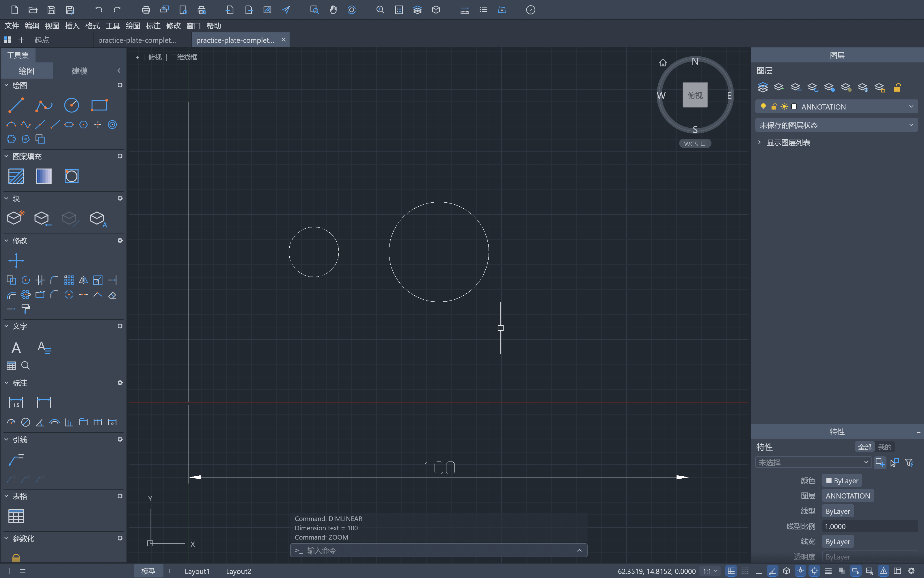Select the Gradient fill tool
The width and height of the screenshot is (924, 578).
click(x=44, y=176)
